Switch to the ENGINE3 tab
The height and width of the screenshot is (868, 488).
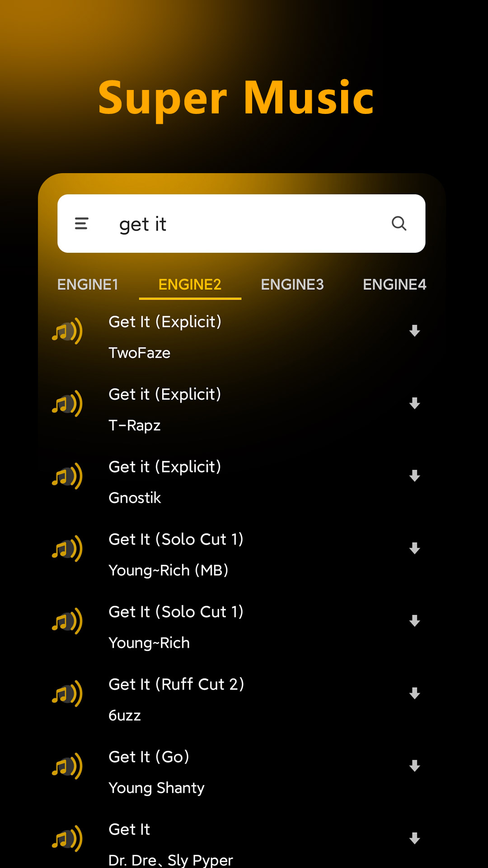[292, 284]
